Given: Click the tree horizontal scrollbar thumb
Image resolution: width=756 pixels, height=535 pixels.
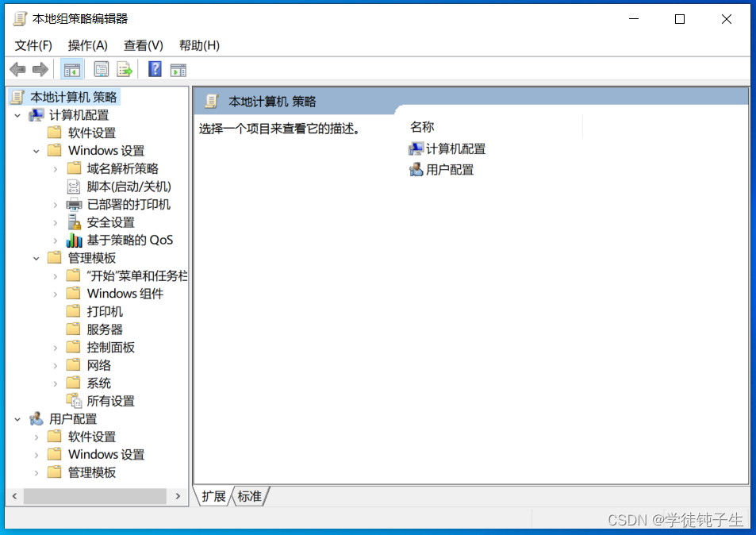Looking at the screenshot, I should 95,496.
